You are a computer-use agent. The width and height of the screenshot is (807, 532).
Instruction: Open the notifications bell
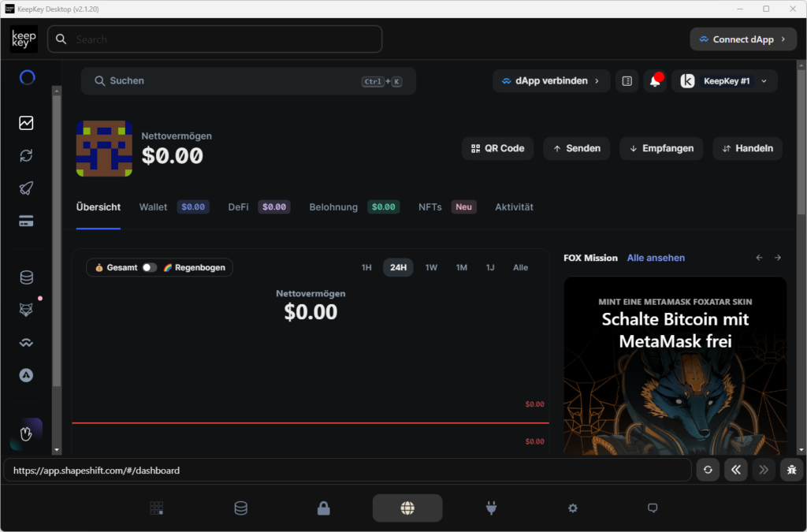click(655, 80)
